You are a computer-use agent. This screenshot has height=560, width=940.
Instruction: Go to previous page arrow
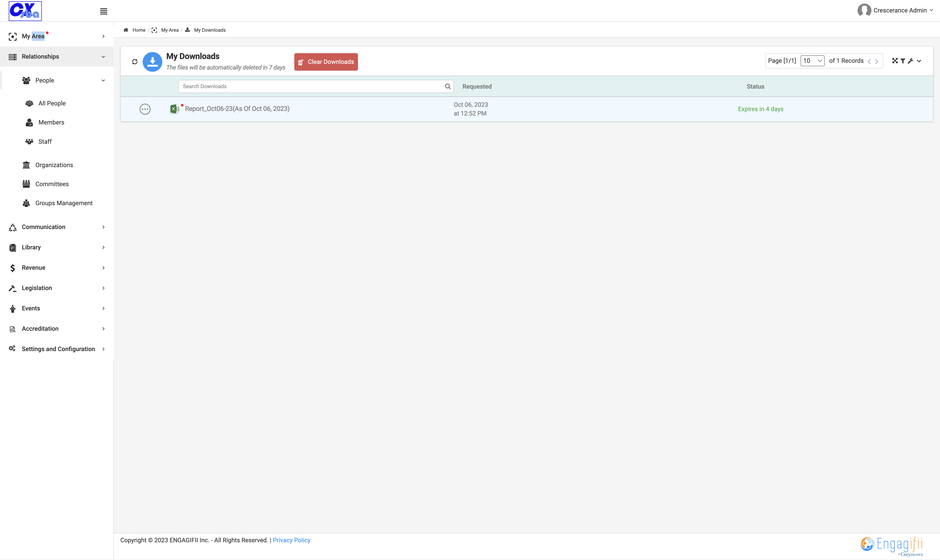coord(869,61)
